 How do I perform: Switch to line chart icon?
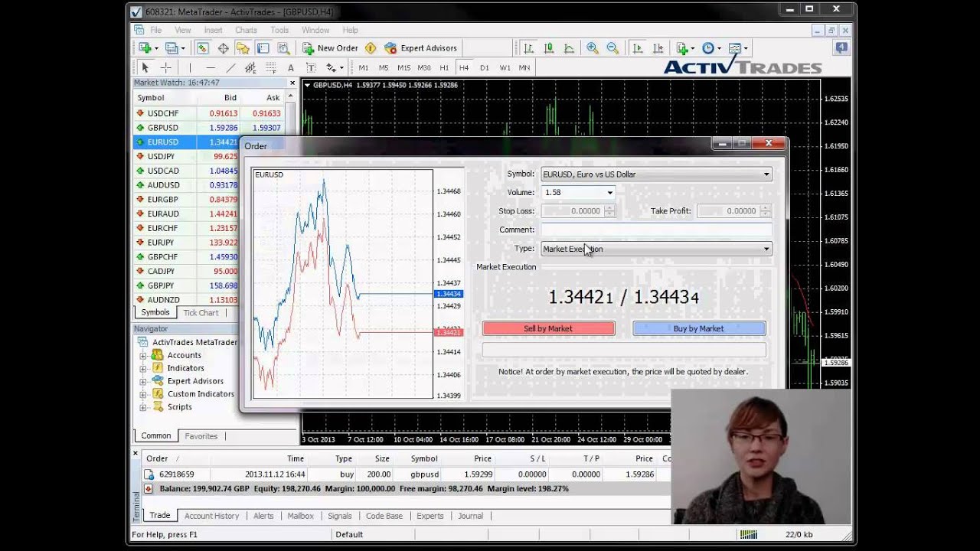(569, 48)
